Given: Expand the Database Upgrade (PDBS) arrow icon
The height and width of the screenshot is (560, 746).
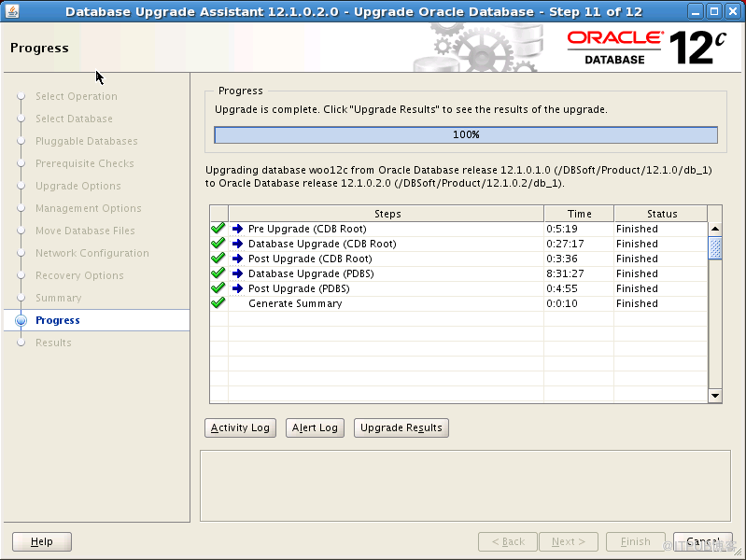Looking at the screenshot, I should (x=237, y=273).
